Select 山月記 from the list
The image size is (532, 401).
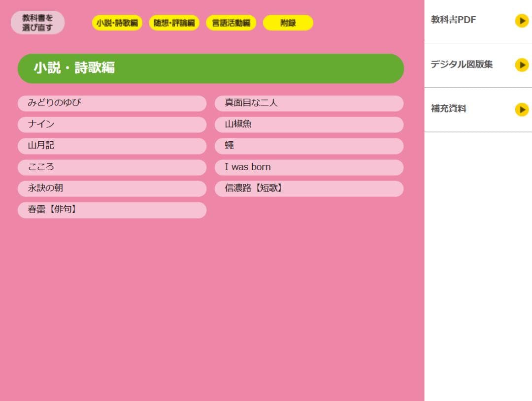pos(112,146)
